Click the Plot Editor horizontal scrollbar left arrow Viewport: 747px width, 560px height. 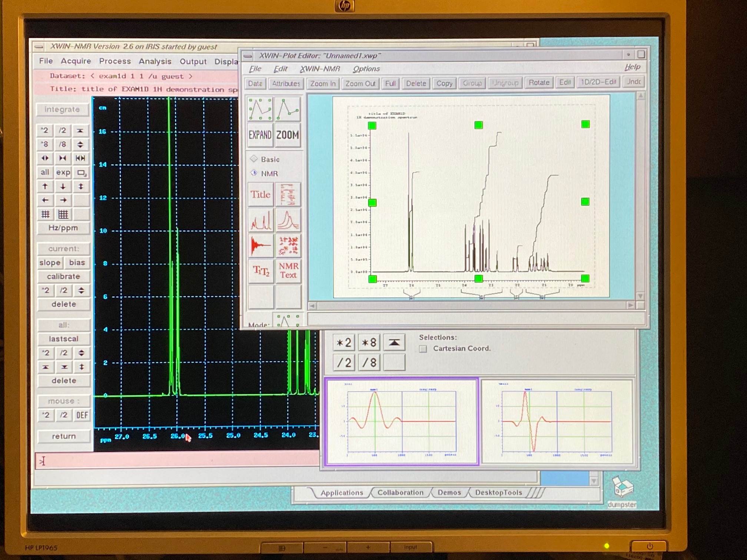[x=312, y=306]
